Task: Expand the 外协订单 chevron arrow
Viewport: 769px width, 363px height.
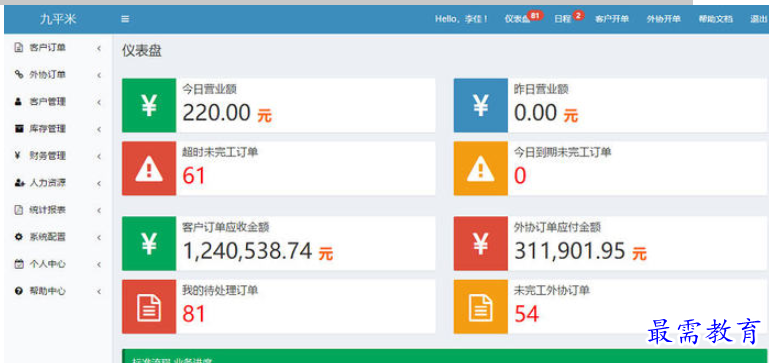Action: 99,75
